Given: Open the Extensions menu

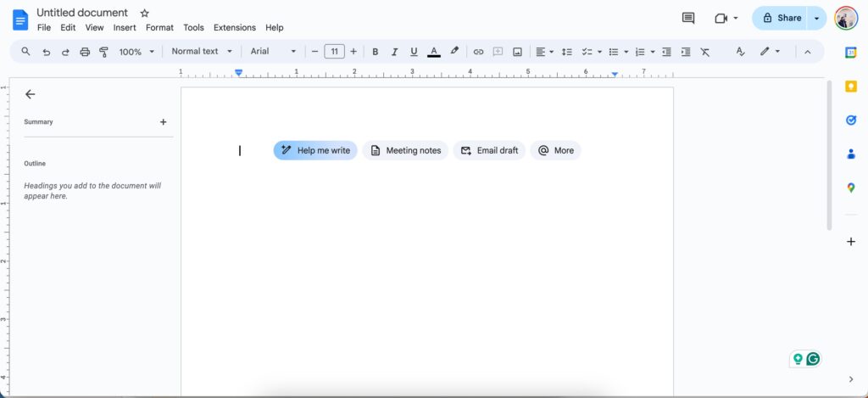Looking at the screenshot, I should click(x=235, y=27).
